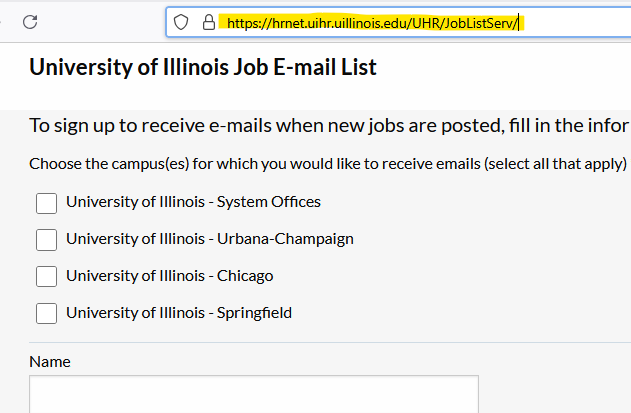Click the 'Name' field label

[x=50, y=362]
